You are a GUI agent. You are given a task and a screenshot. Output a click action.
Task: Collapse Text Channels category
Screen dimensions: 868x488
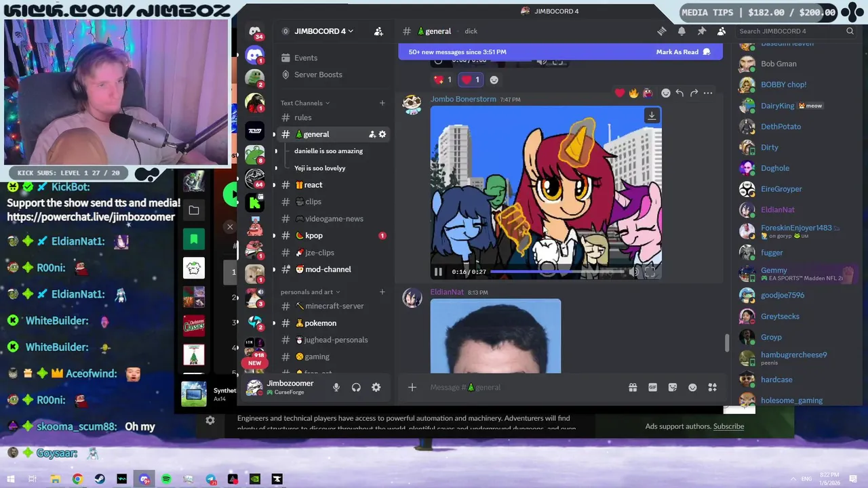304,103
